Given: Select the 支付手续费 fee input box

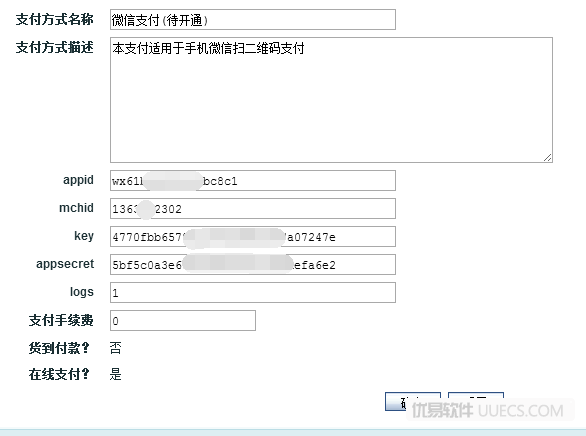Looking at the screenshot, I should [x=183, y=321].
